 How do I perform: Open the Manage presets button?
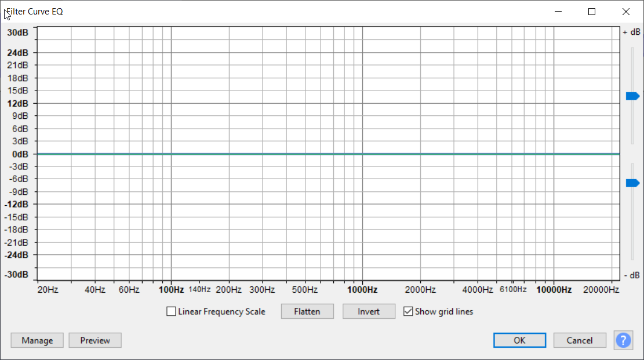37,340
